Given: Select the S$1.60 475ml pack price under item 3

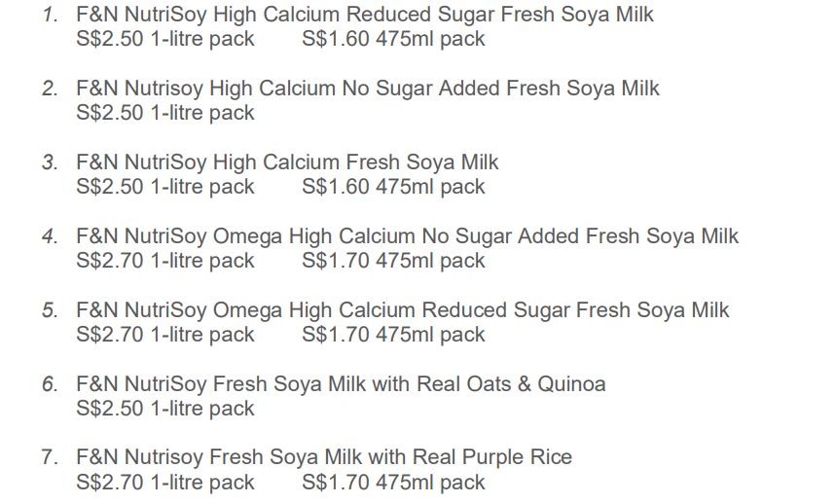Looking at the screenshot, I should pyautogui.click(x=393, y=187).
